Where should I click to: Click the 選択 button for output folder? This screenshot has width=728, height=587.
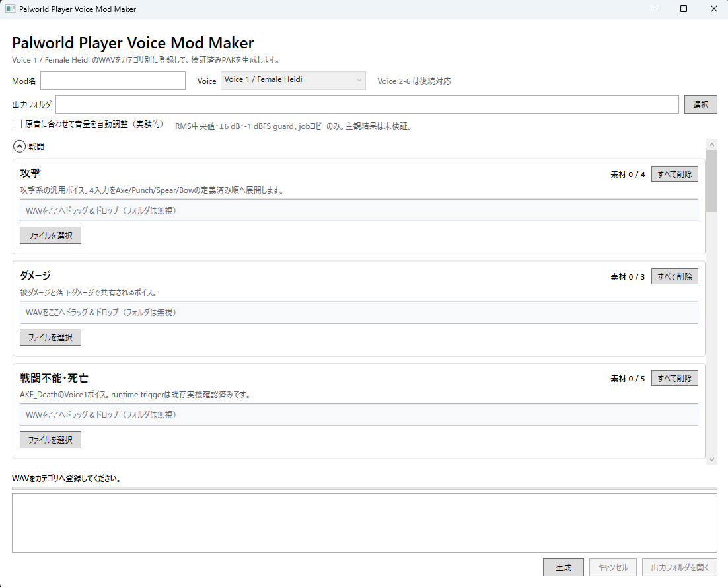pos(701,104)
